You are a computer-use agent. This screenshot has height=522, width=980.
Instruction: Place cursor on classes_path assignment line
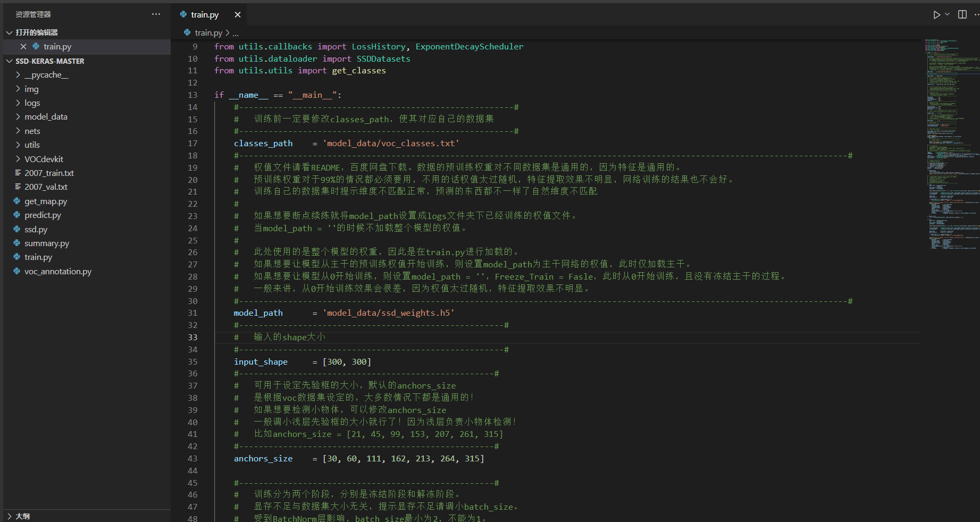coord(346,144)
